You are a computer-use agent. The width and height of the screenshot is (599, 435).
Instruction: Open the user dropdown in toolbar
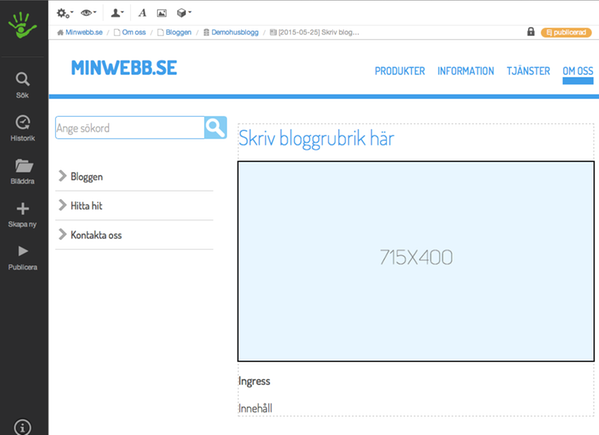117,13
